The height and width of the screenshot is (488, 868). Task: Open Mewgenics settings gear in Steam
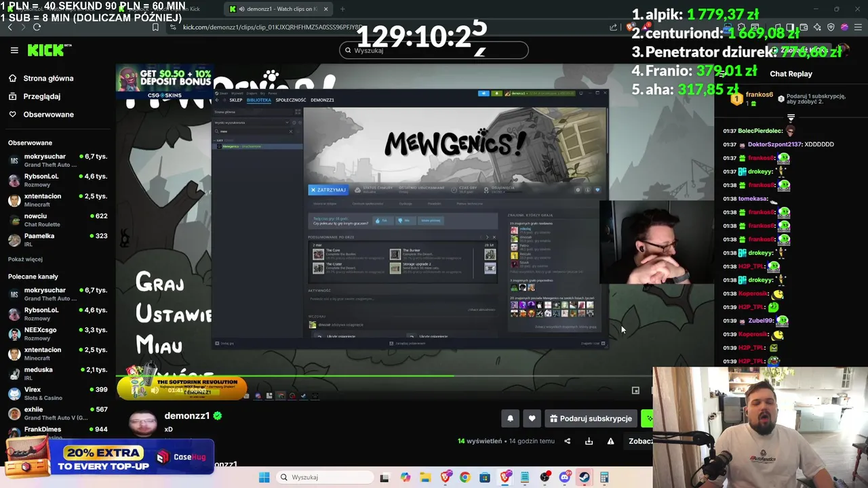pyautogui.click(x=578, y=190)
